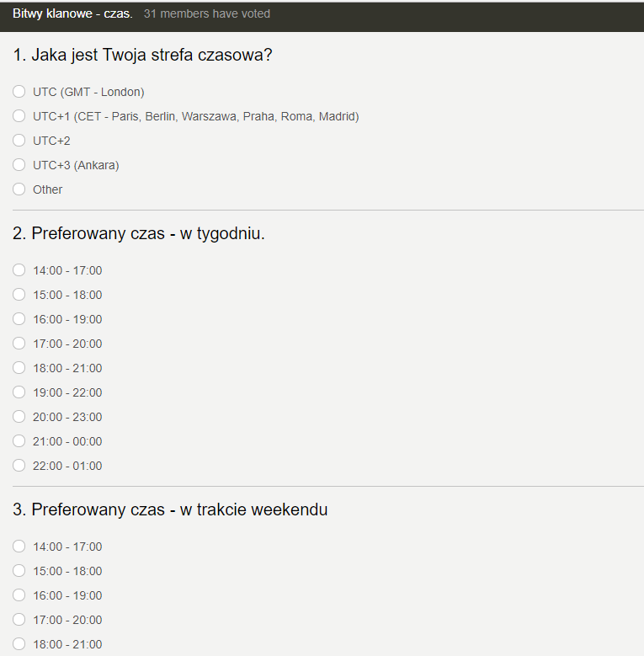This screenshot has width=644, height=656.
Task: Choose 18:00 - 21:00 in the weekend question
Action: [x=19, y=644]
